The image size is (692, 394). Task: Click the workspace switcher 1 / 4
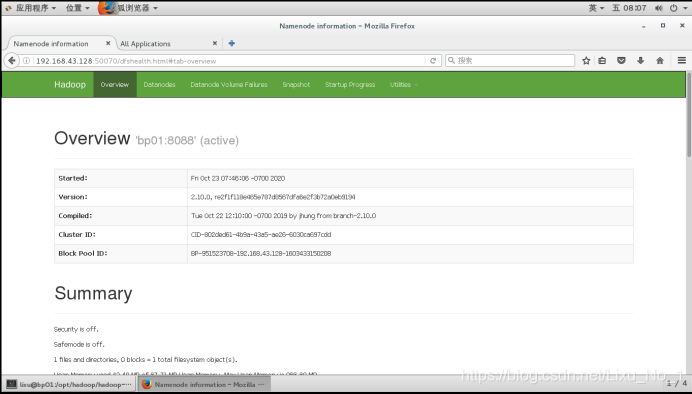tap(677, 384)
